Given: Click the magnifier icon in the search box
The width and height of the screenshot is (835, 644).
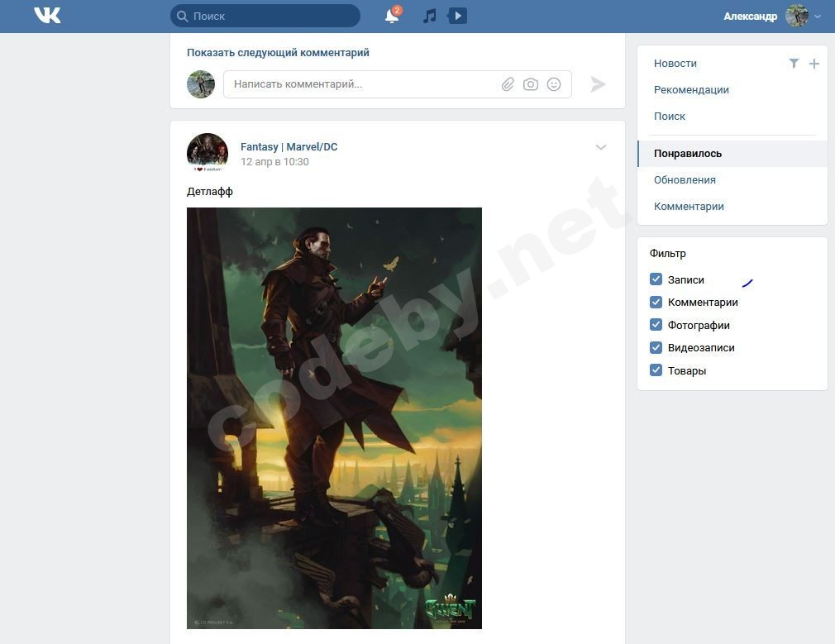Looking at the screenshot, I should [182, 16].
